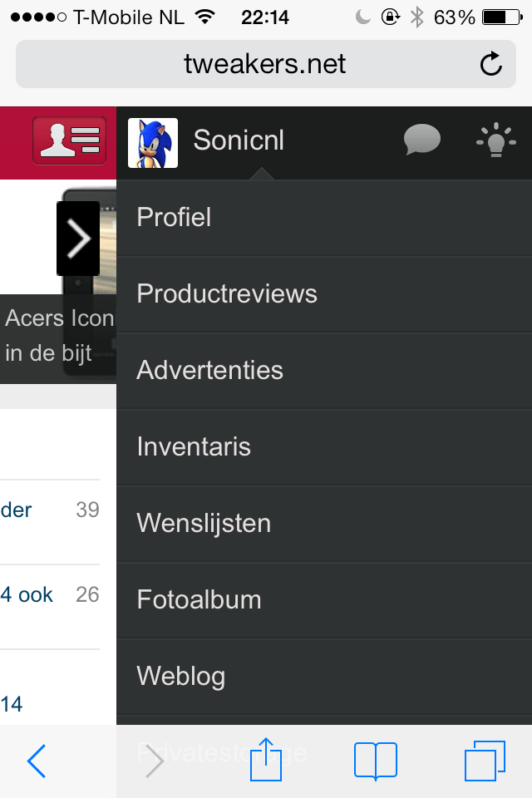The width and height of the screenshot is (532, 798).
Task: Choose Wenslijsten in the menu
Action: [x=204, y=524]
